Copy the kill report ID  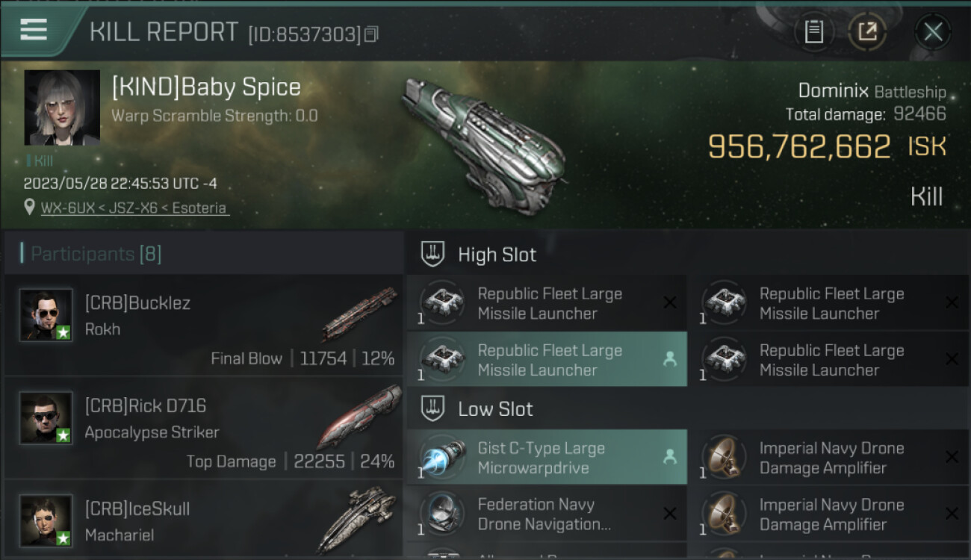[371, 34]
